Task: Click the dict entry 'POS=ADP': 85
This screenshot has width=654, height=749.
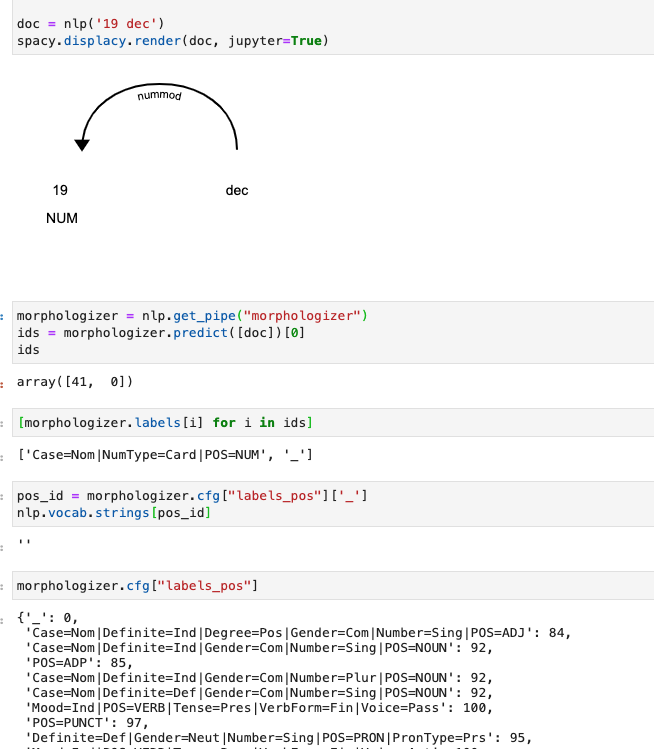Action: coord(79,663)
